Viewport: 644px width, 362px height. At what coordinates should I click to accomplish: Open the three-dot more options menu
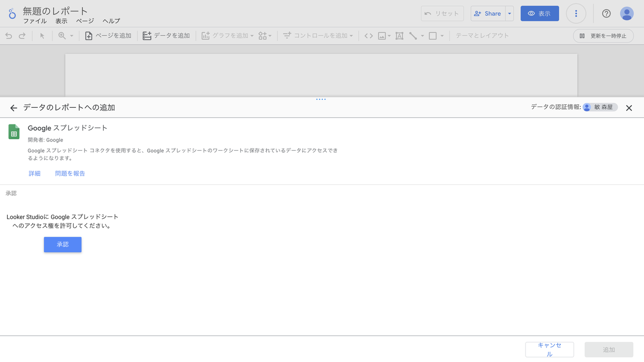click(576, 13)
